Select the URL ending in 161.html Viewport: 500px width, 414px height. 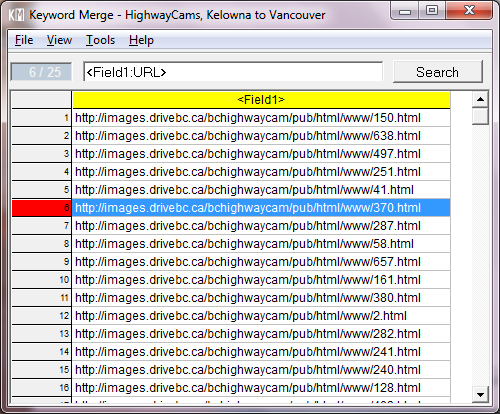pos(261,280)
